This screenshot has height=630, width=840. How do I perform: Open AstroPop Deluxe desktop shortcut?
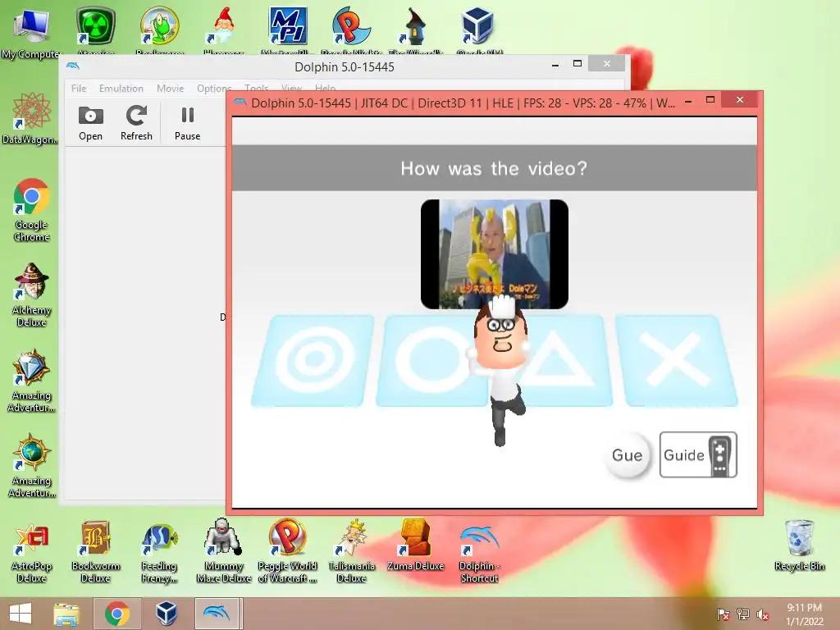tap(31, 552)
